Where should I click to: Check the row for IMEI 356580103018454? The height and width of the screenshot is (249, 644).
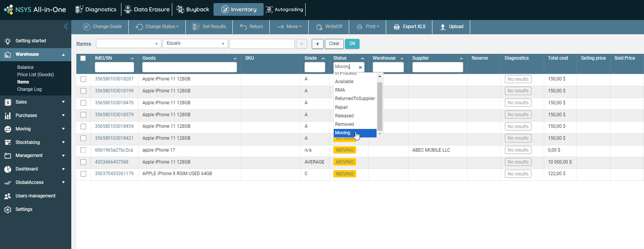[83, 127]
